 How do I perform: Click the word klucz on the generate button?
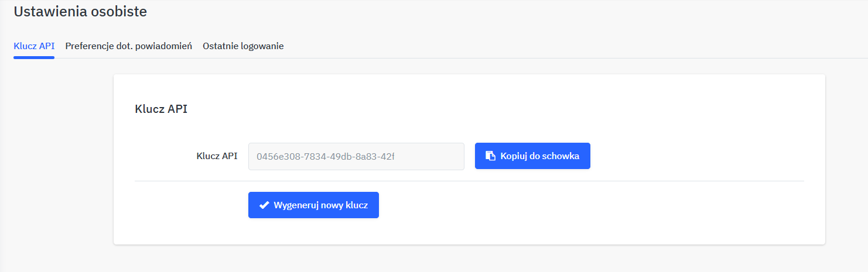tap(357, 205)
